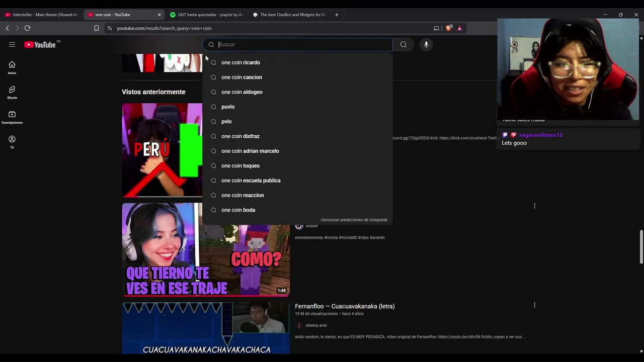Viewport: 644px width, 362px height.
Task: Click the 'Lets gooo' chat message
Action: pos(514,143)
